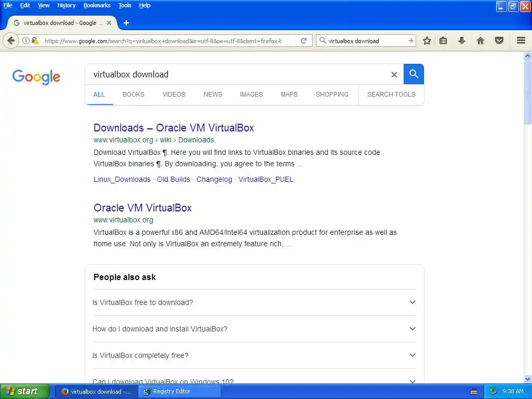Image resolution: width=532 pixels, height=399 pixels.
Task: Switch to the IMAGES tab
Action: 251,95
